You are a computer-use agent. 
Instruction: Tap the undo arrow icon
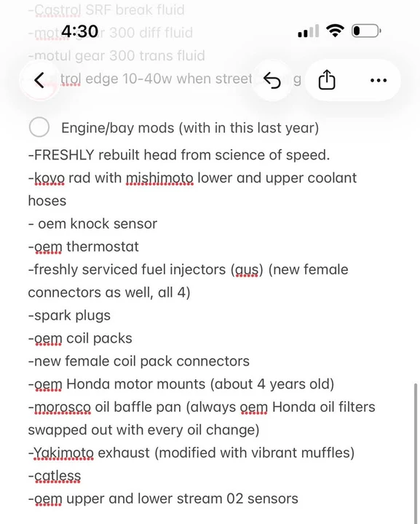pos(272,81)
